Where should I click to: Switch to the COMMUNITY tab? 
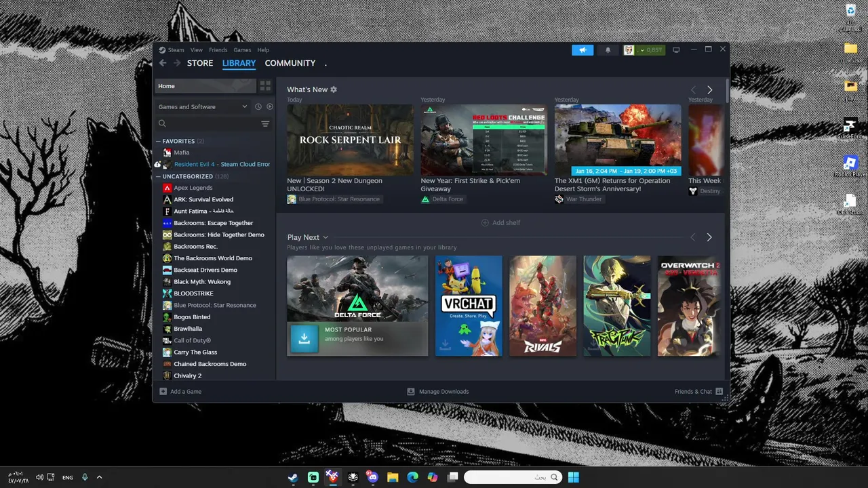coord(290,63)
